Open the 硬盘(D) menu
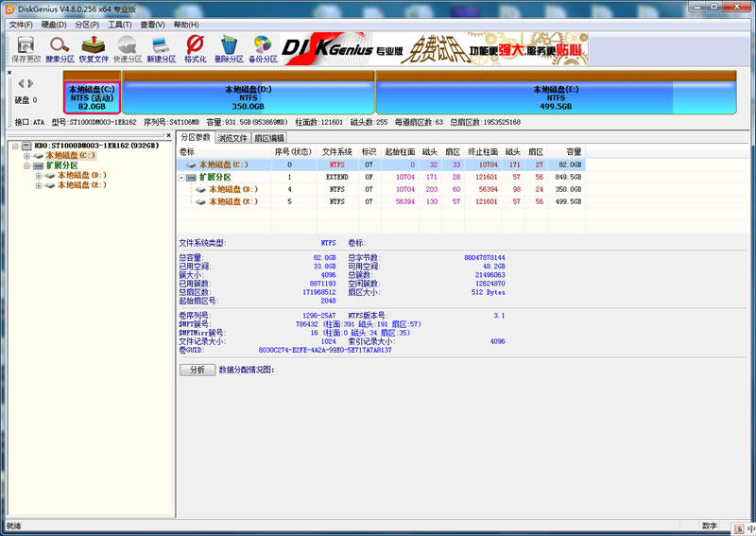756x536 pixels. (x=54, y=25)
